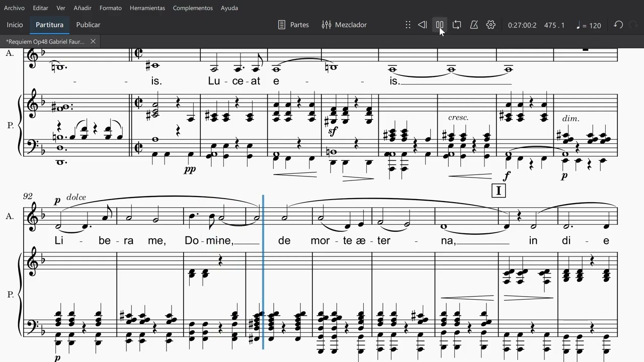The image size is (644, 362).
Task: Select the pp dynamic below piano staff
Action: point(190,169)
